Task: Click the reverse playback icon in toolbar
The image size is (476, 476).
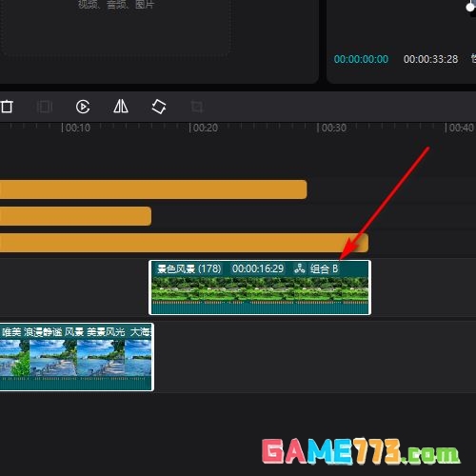Action: [83, 107]
